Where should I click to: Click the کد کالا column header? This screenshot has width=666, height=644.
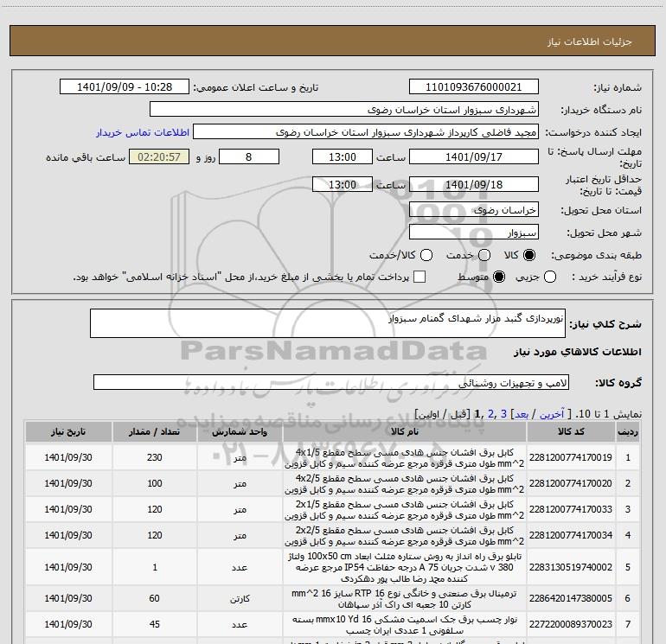pos(571,431)
